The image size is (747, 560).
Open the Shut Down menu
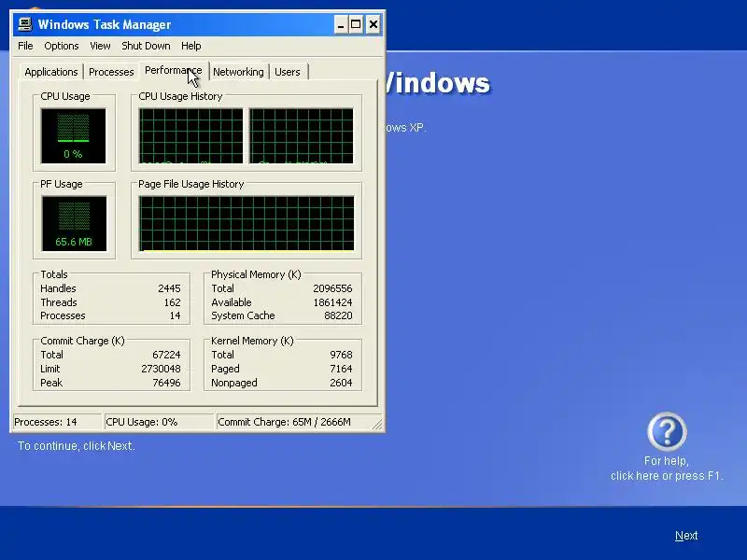[146, 46]
